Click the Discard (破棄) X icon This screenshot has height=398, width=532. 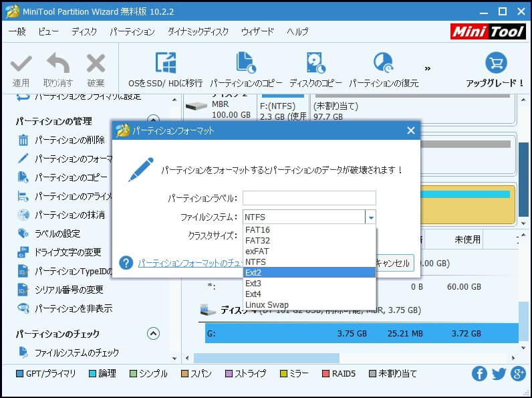96,63
